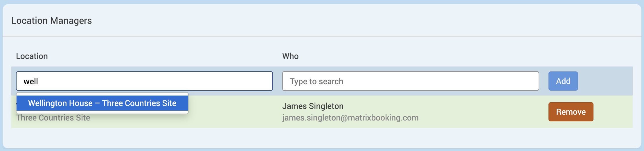
Task: Focus the Who 'Type to search' field
Action: tap(410, 81)
